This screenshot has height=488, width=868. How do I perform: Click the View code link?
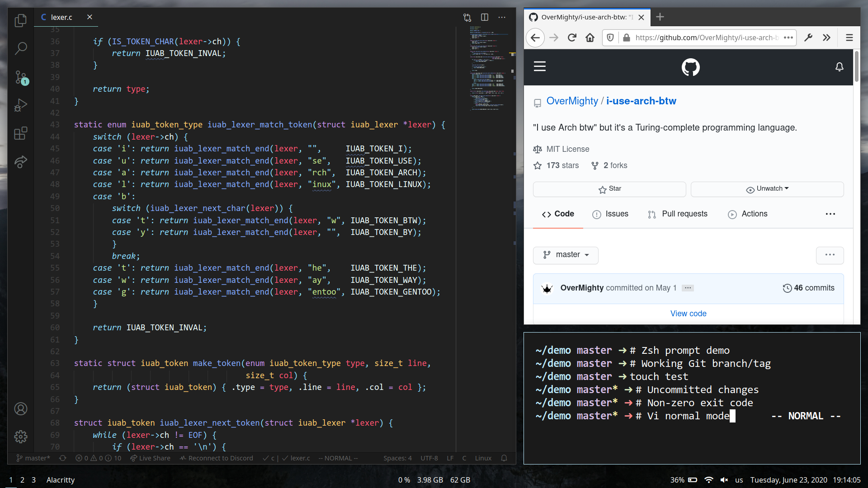tap(688, 314)
